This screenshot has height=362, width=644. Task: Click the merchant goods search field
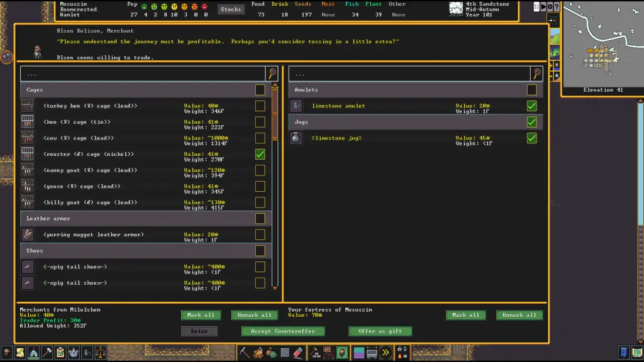[x=143, y=74]
